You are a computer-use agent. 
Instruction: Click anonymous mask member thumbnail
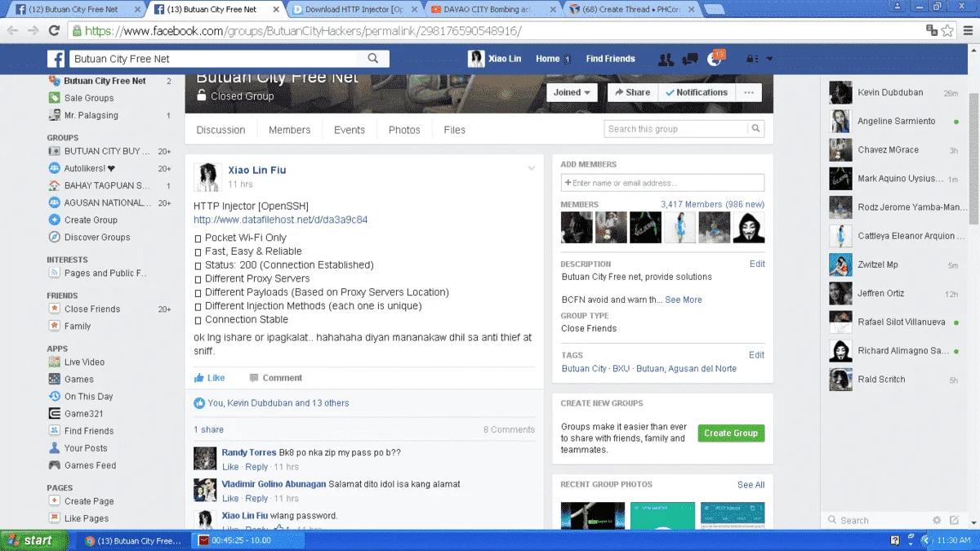click(749, 228)
